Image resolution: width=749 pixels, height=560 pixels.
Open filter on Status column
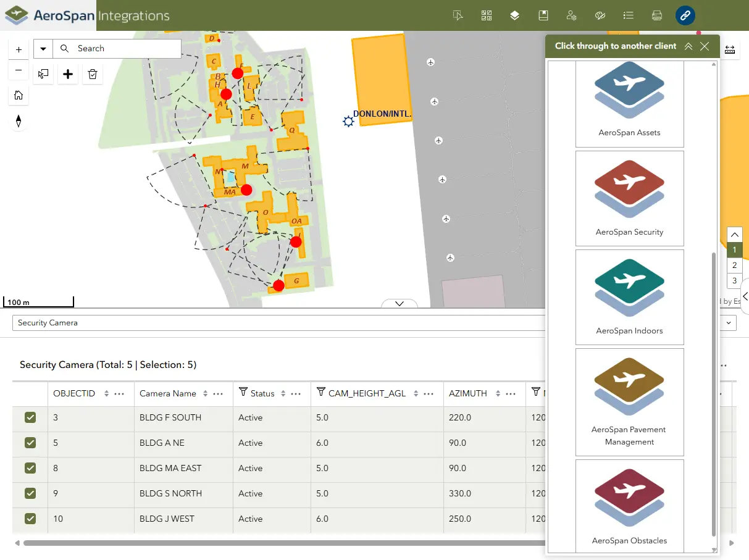243,393
